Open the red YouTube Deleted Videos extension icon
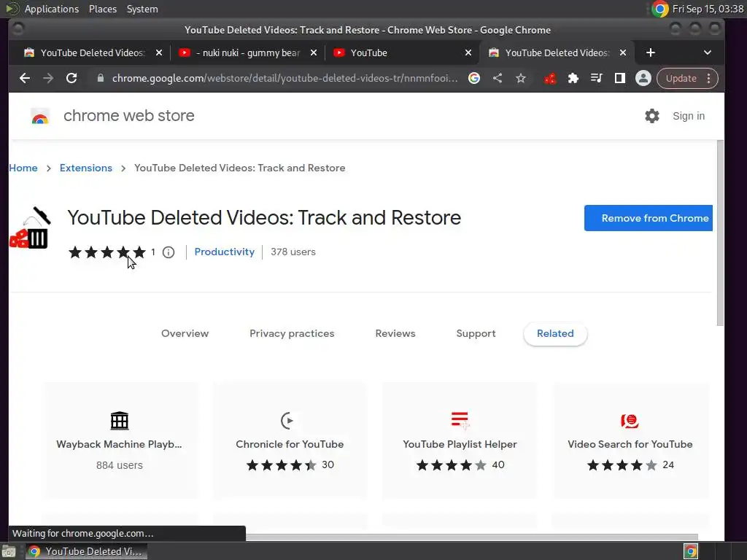The image size is (747, 560). click(550, 78)
